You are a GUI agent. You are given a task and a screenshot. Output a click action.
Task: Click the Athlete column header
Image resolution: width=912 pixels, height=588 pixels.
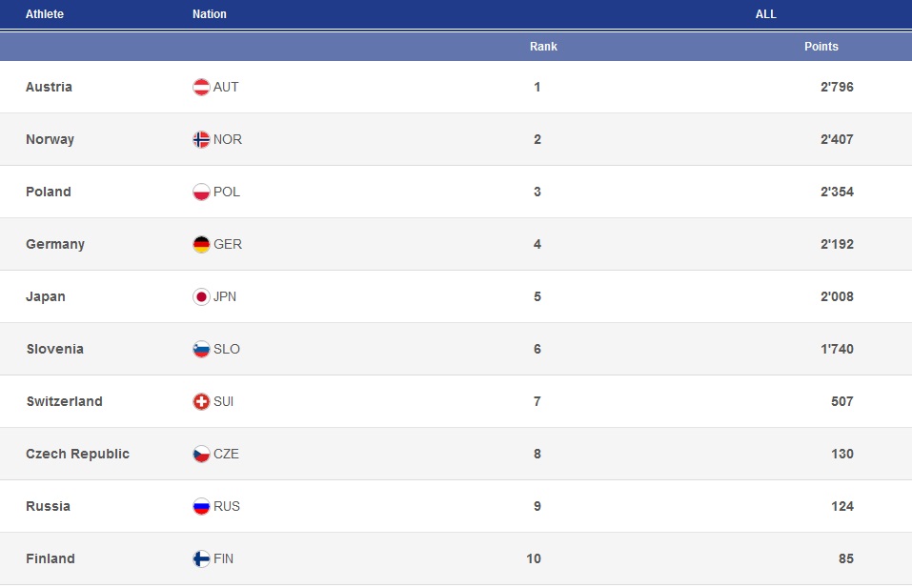[45, 14]
